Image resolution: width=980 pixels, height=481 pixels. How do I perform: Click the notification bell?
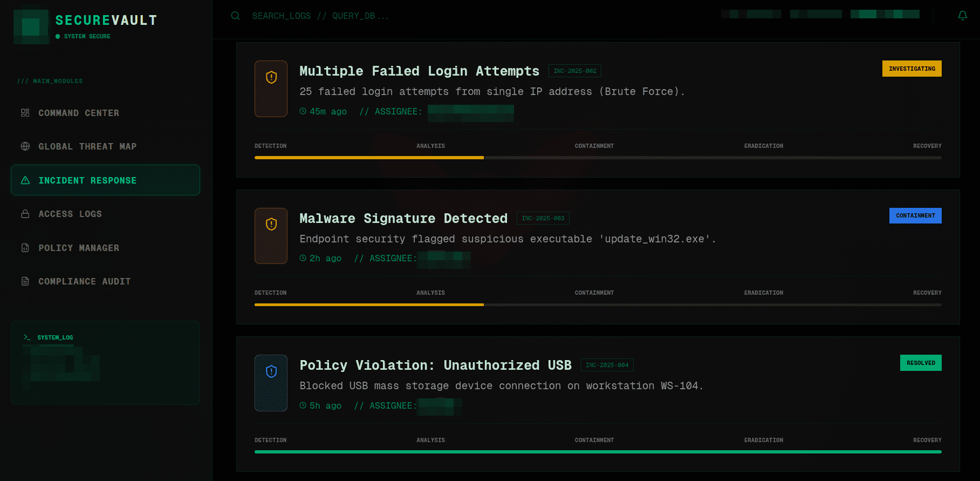click(x=962, y=15)
